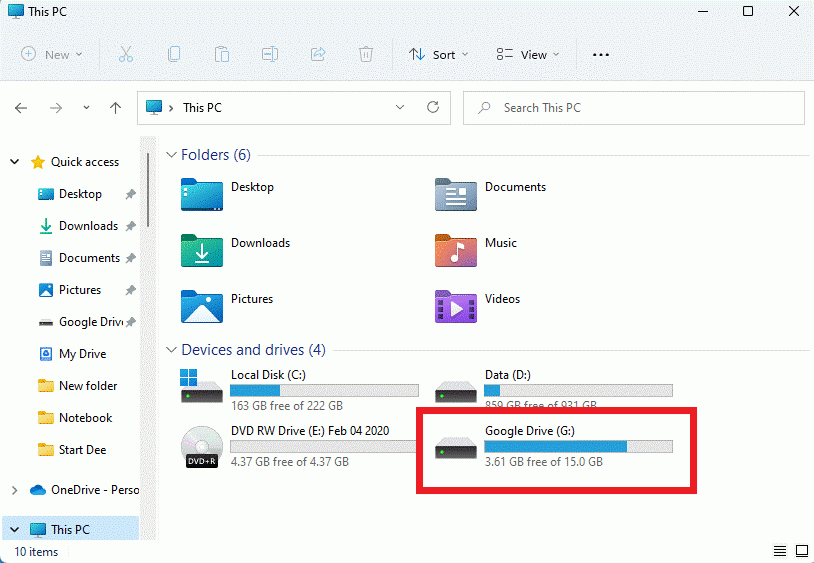Go back with the left arrow
Screen dimensions: 814x563
(x=21, y=108)
